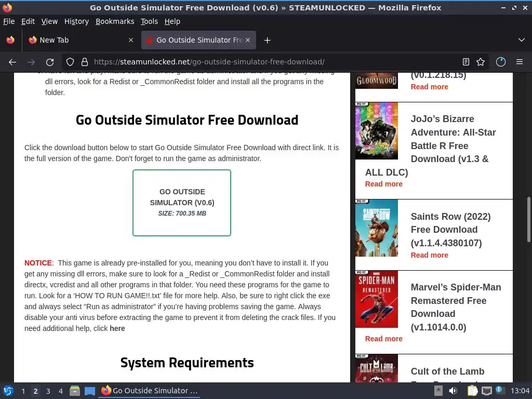Switch to workspace 3 in taskbar
Screen dimensions: 532x399
click(48, 391)
